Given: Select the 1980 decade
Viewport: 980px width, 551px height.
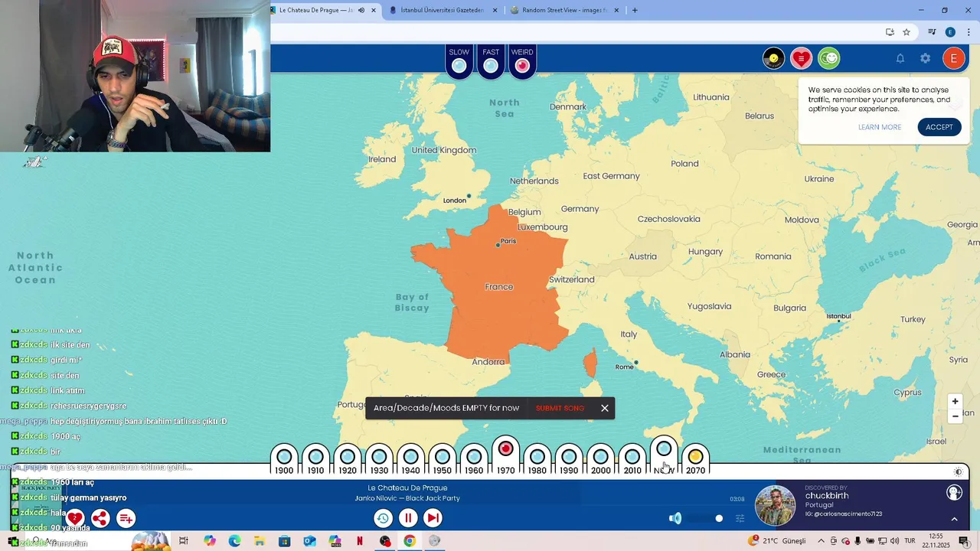Looking at the screenshot, I should (x=537, y=460).
